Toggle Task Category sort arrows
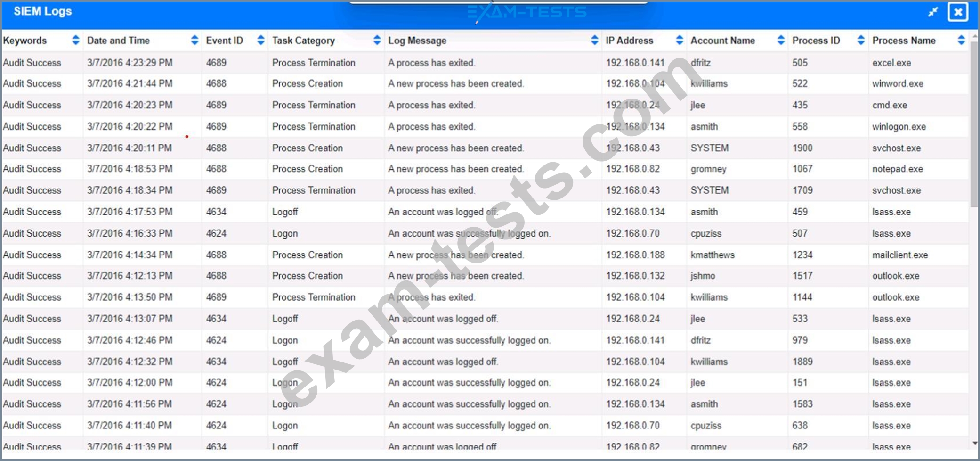 tap(377, 41)
